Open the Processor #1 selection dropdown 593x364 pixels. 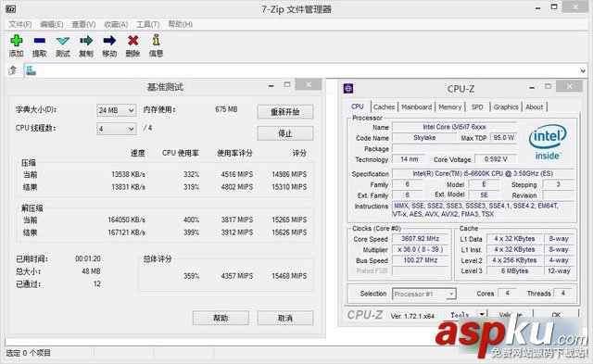(424, 294)
